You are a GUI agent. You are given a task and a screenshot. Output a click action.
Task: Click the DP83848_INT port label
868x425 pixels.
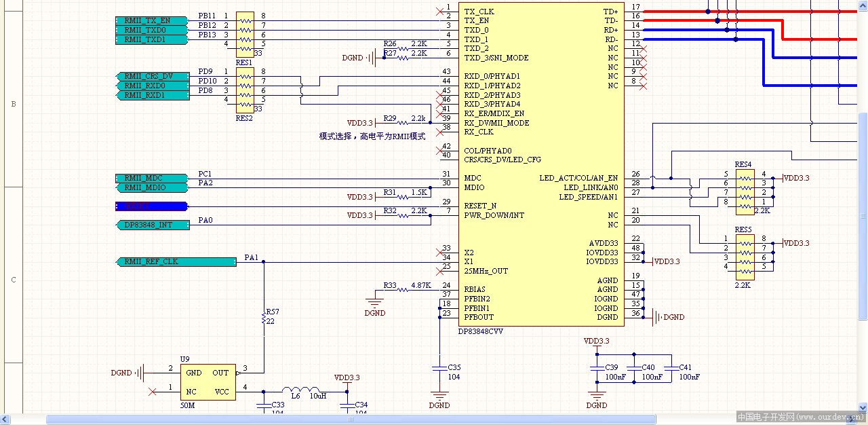click(152, 224)
